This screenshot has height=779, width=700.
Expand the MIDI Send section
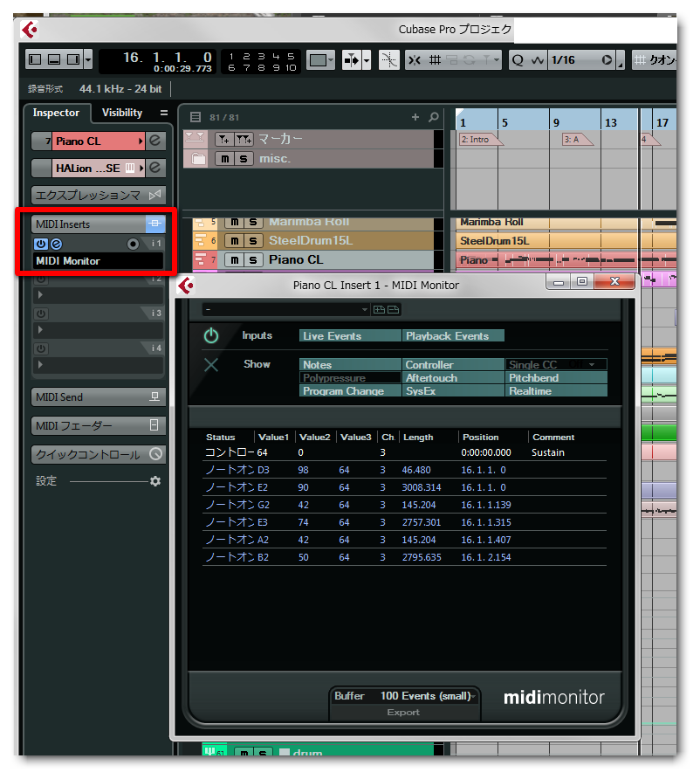[98, 397]
